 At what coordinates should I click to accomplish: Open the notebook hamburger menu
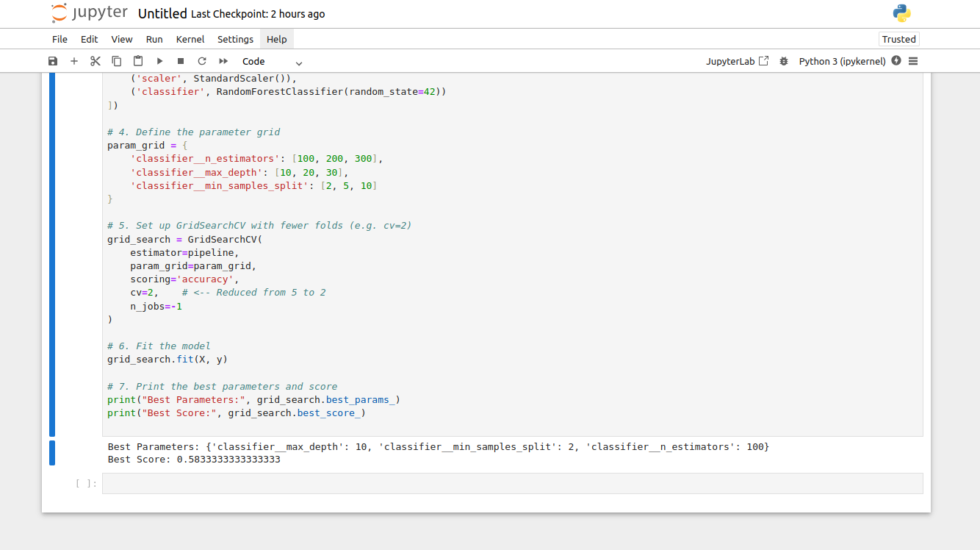(913, 61)
